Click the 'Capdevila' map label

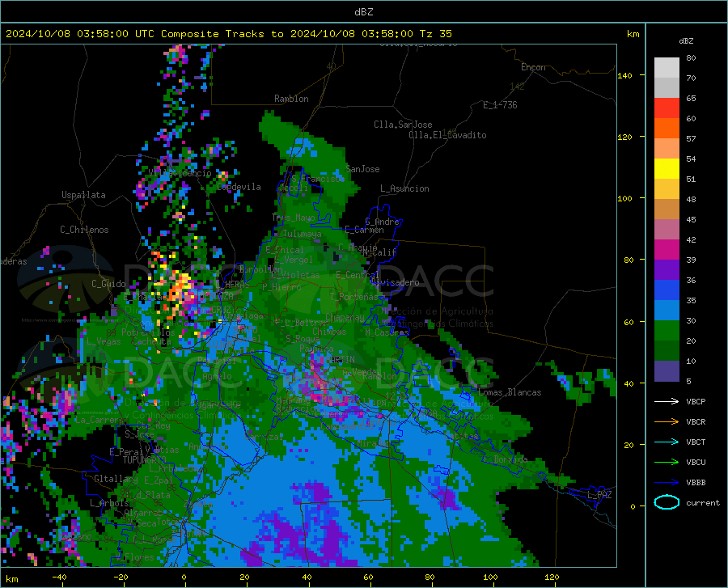click(239, 187)
